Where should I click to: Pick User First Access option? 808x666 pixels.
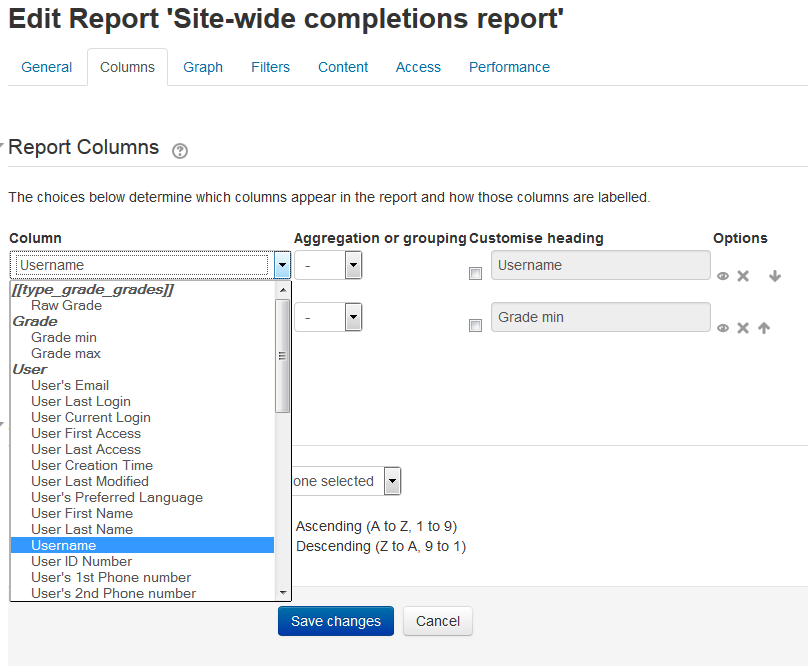pos(143,434)
